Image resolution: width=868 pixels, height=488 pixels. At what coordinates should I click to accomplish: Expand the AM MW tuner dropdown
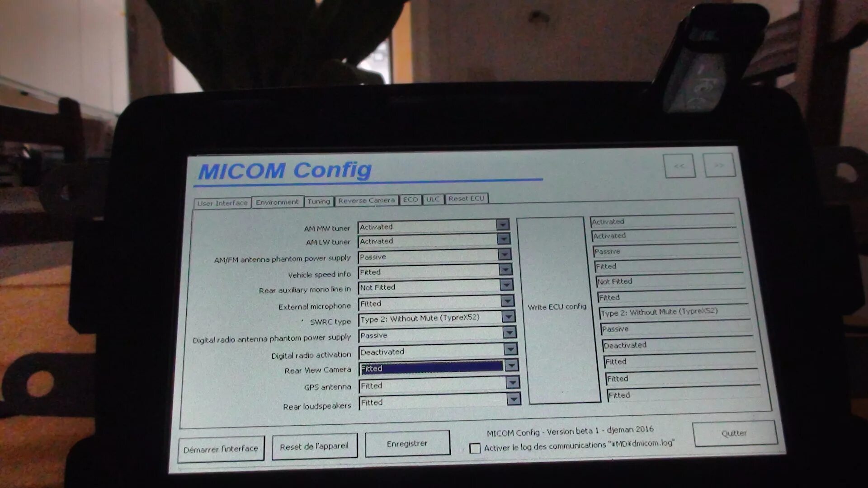(x=505, y=226)
